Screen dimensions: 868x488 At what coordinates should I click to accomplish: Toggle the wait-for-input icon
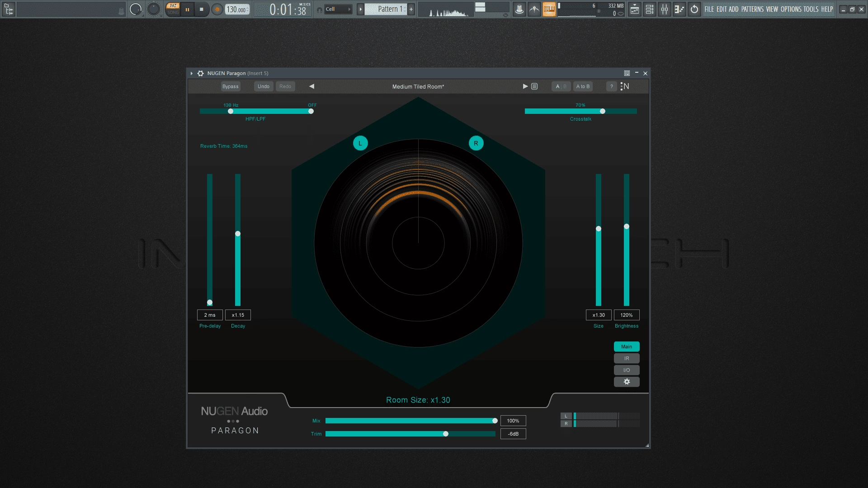pyautogui.click(x=534, y=9)
